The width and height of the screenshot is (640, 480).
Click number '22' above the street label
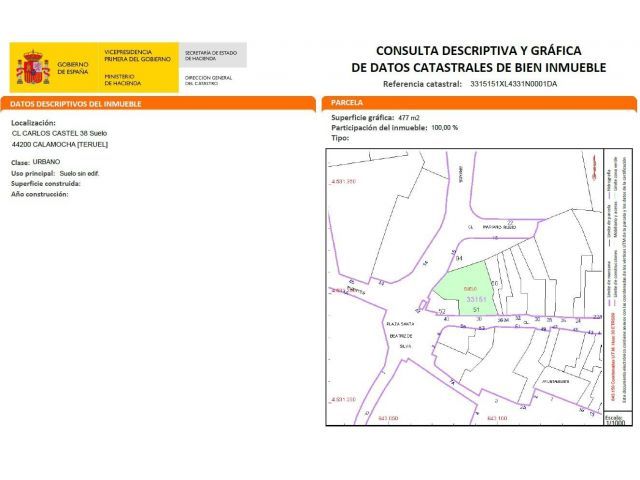tap(510, 222)
